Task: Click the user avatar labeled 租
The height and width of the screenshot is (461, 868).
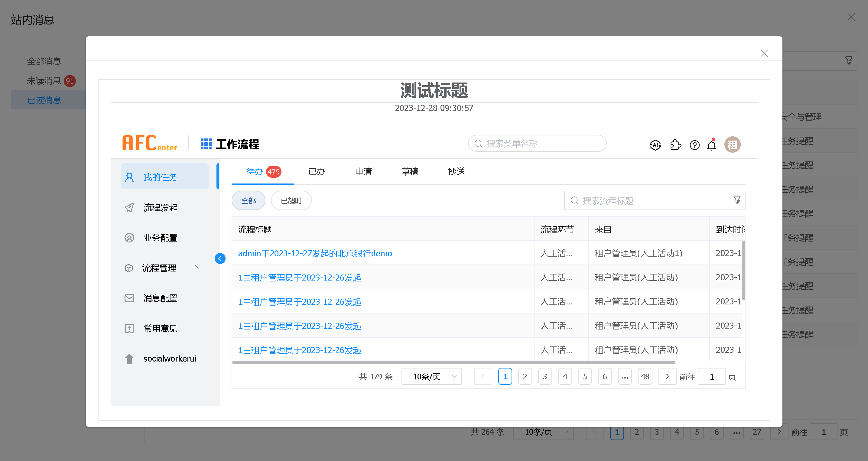Action: 732,145
